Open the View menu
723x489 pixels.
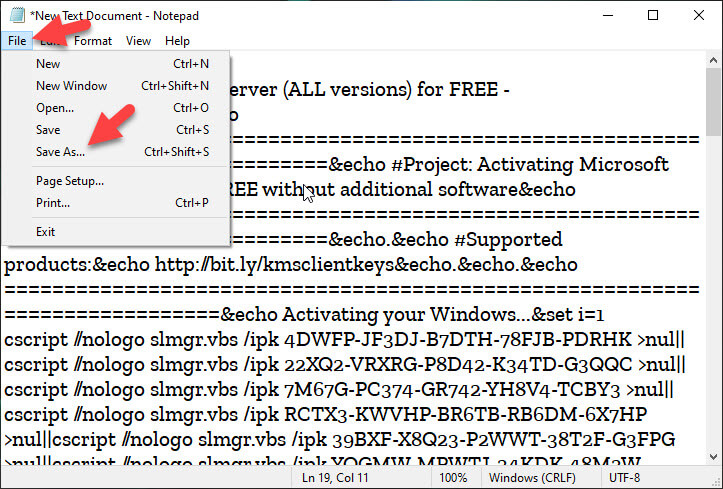pyautogui.click(x=138, y=41)
